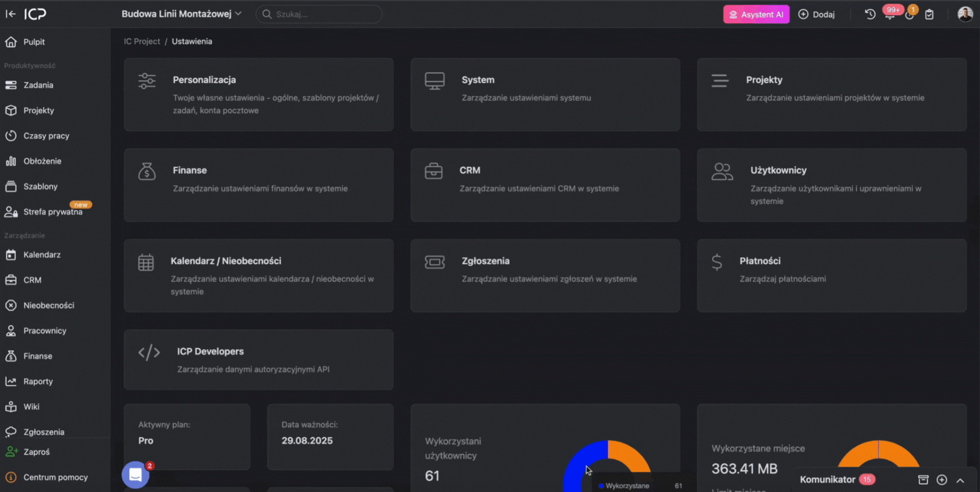
Task: Click Kalendarz / Nieobecności calendar grid icon
Action: pos(146,262)
